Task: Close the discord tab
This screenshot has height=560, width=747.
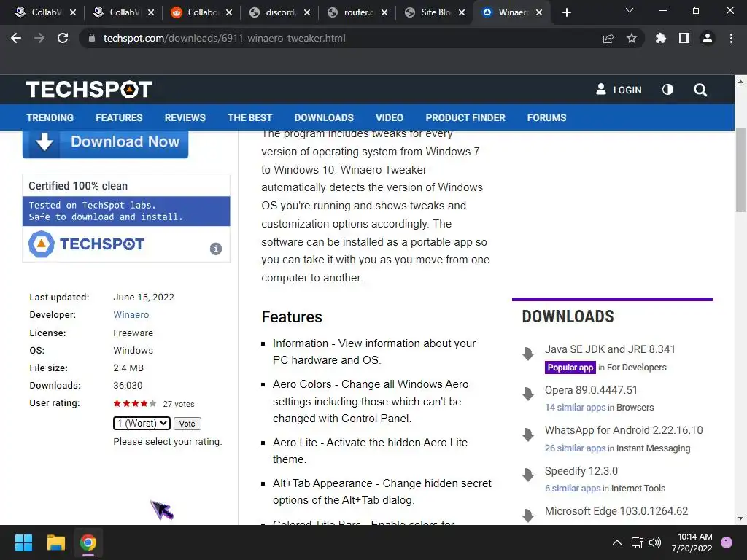Action: pyautogui.click(x=307, y=12)
